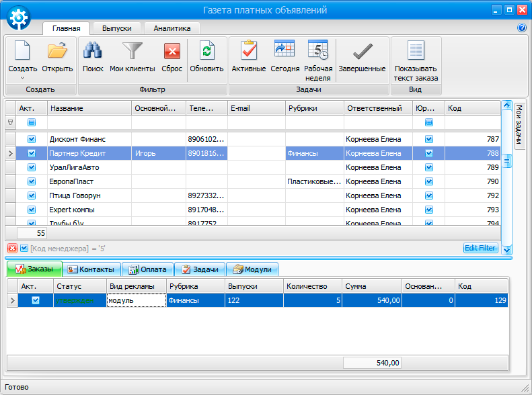
Task: Click the Название filter row input field
Action: (89, 123)
